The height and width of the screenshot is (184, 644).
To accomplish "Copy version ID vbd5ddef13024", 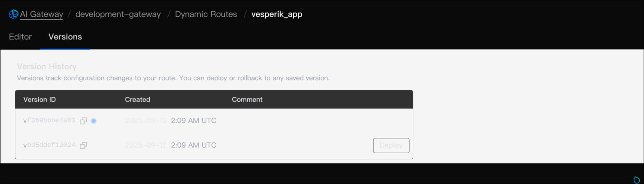I will click(x=83, y=145).
